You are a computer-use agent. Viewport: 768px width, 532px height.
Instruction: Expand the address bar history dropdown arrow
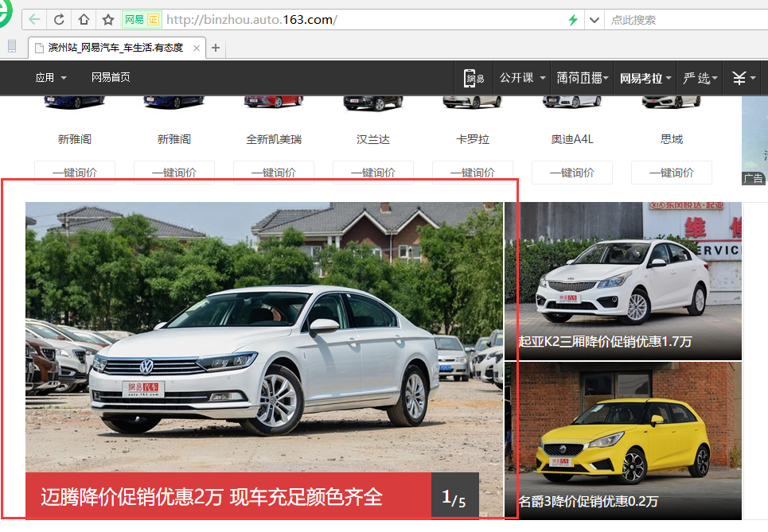coord(595,20)
